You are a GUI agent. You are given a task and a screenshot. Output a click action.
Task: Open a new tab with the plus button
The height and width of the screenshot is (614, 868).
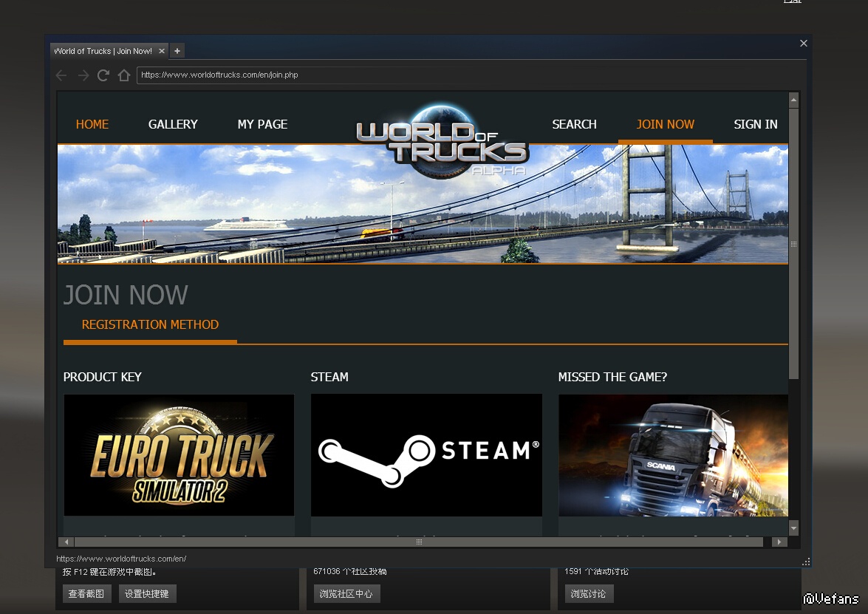click(x=177, y=51)
